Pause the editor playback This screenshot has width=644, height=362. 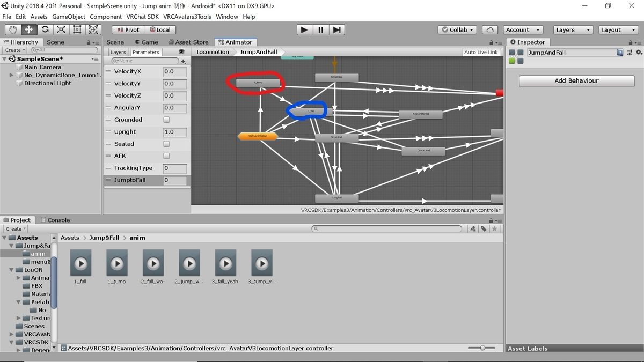pyautogui.click(x=320, y=30)
